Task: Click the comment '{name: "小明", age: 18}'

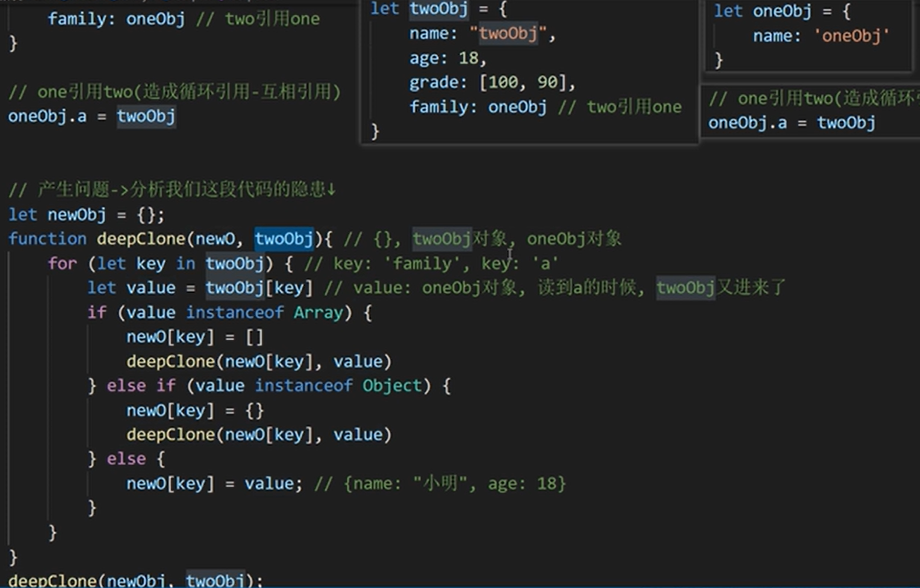Action: point(455,483)
